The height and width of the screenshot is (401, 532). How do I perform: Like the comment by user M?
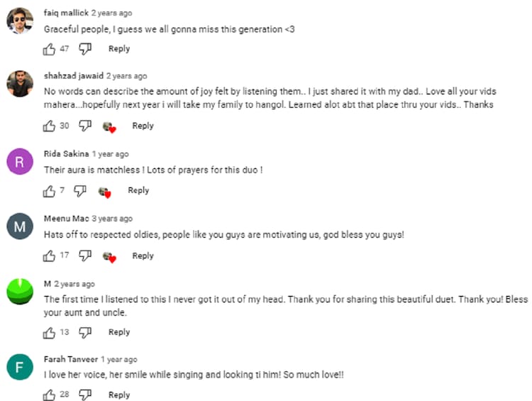[49, 332]
